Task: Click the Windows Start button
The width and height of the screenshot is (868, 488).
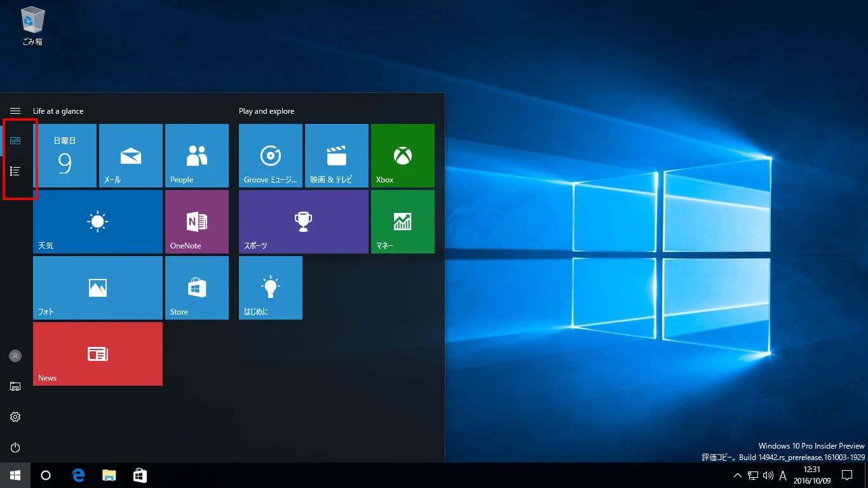Action: click(x=15, y=475)
